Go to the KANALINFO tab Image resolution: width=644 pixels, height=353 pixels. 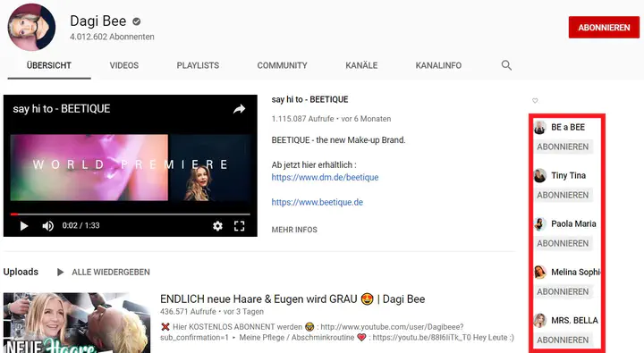coord(438,65)
